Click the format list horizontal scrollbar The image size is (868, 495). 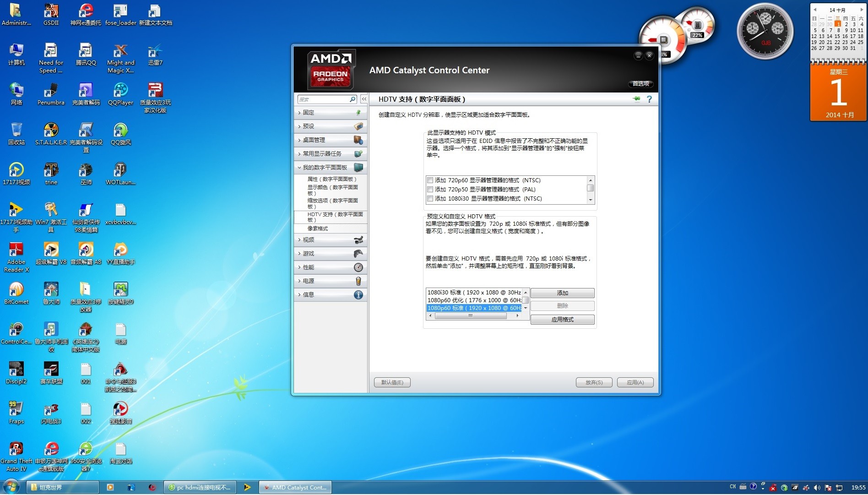(x=474, y=316)
